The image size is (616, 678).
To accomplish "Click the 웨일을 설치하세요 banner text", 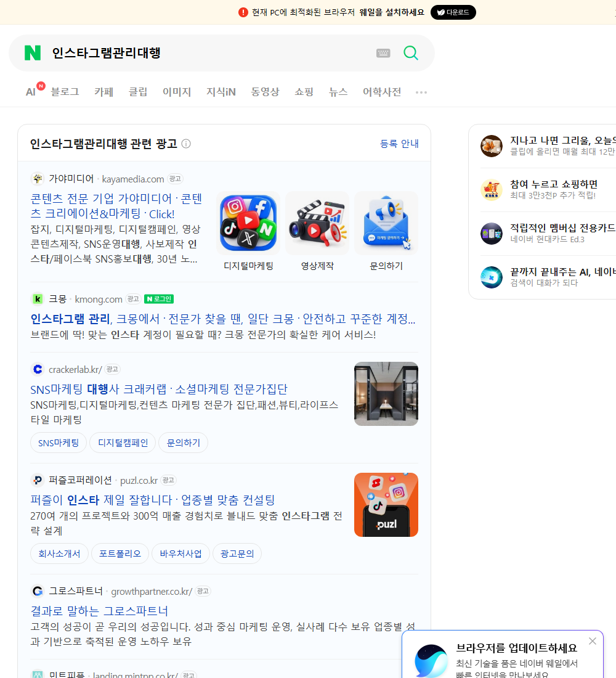I will [x=392, y=12].
